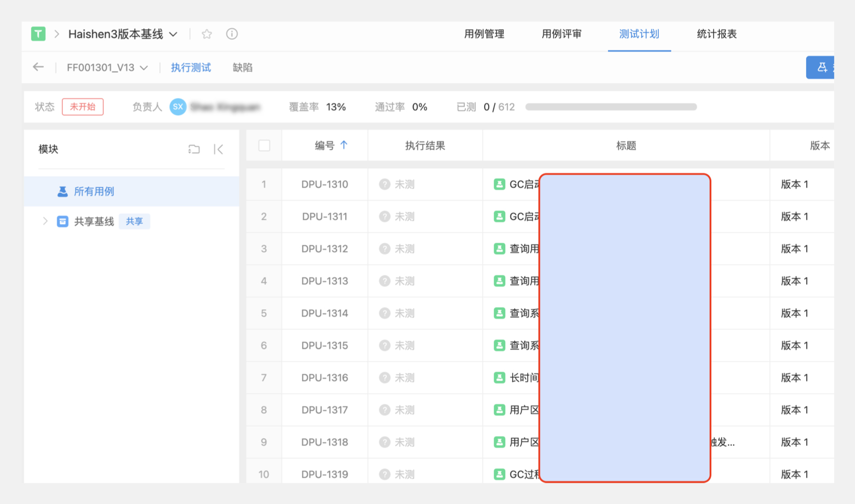This screenshot has width=855, height=504.
Task: Toggle the select-all checkbox in table header
Action: [x=264, y=146]
